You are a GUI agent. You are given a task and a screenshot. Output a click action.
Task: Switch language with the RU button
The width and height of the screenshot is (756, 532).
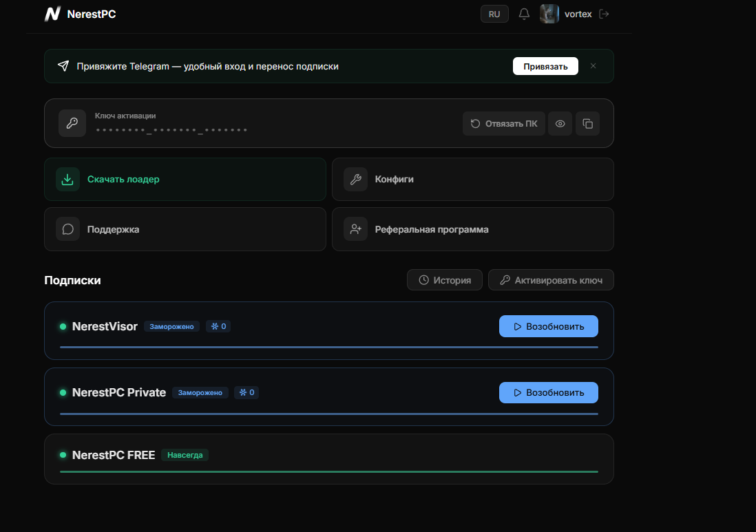494,14
